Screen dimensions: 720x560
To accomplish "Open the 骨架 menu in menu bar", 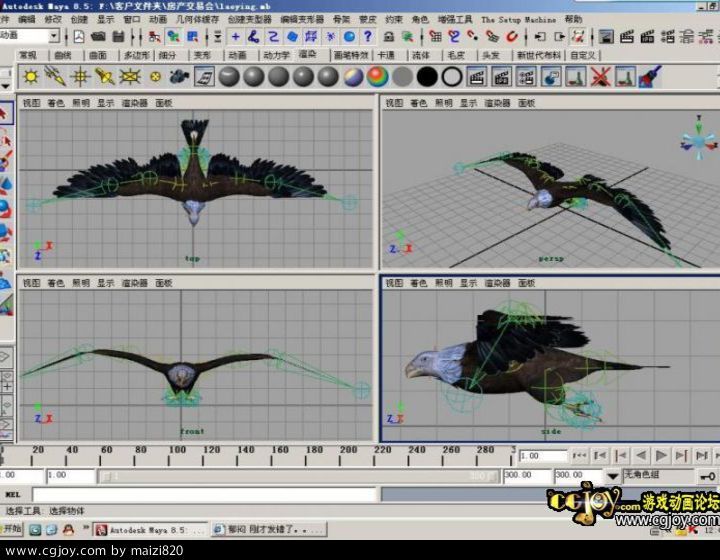I will [x=341, y=19].
